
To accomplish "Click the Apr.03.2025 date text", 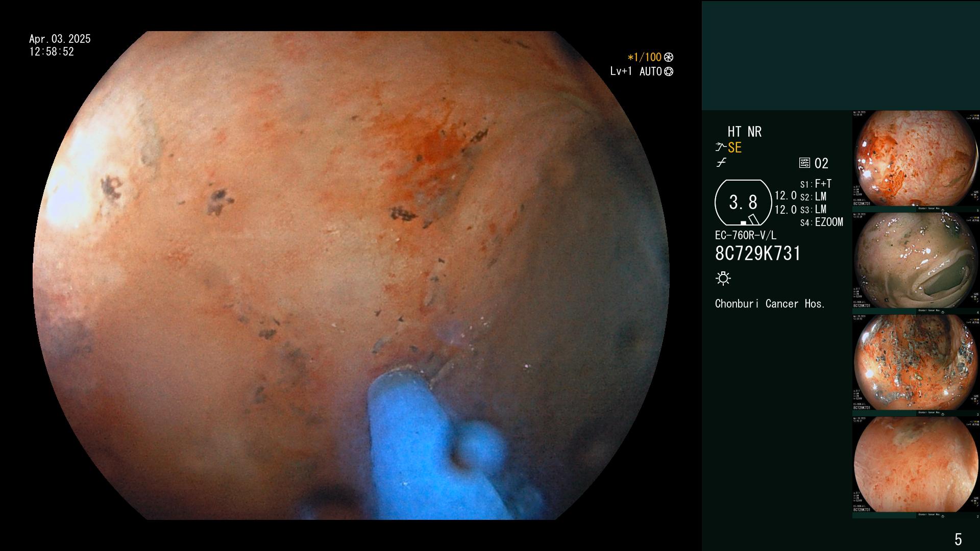I will point(60,39).
